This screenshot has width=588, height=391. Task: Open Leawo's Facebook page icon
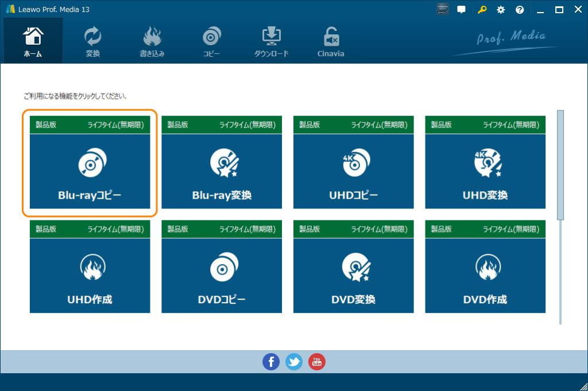point(270,362)
